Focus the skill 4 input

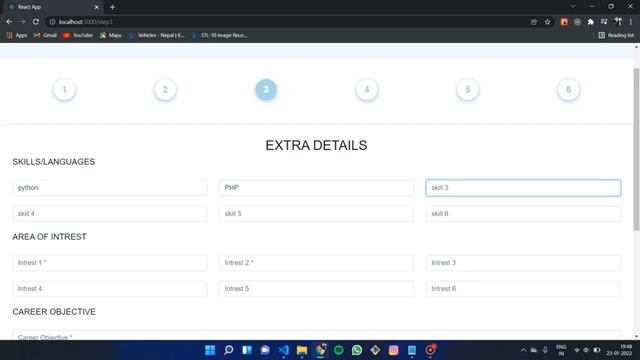[110, 214]
